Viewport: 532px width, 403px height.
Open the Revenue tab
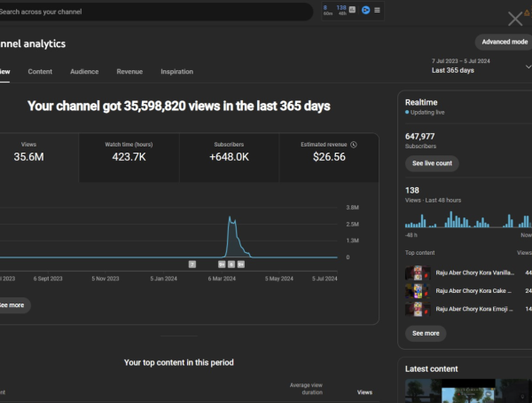click(x=129, y=72)
